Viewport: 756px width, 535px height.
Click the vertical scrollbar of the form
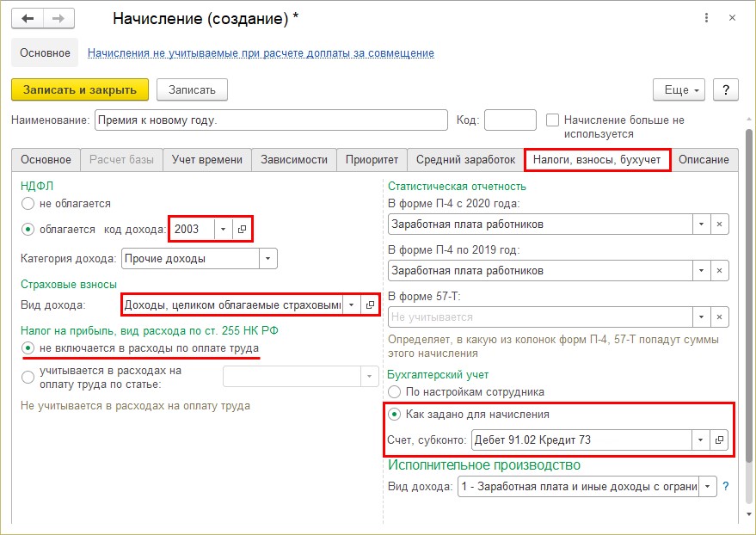coord(749,295)
